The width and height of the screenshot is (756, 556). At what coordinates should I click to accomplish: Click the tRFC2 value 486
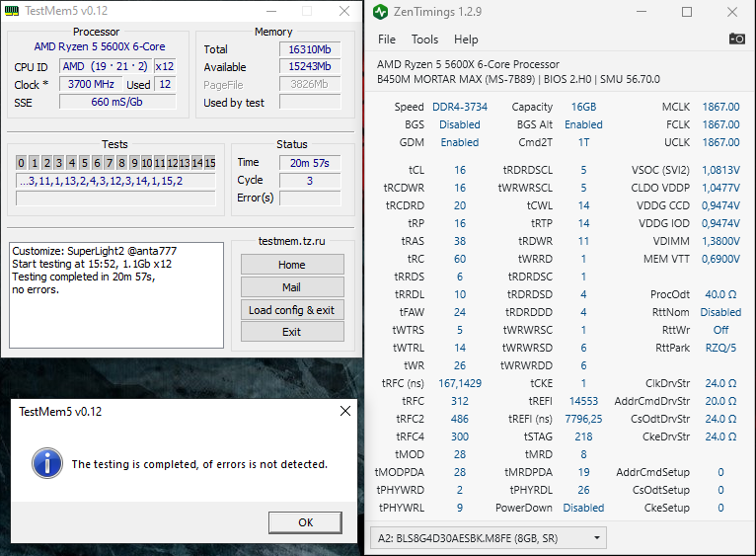tap(460, 419)
